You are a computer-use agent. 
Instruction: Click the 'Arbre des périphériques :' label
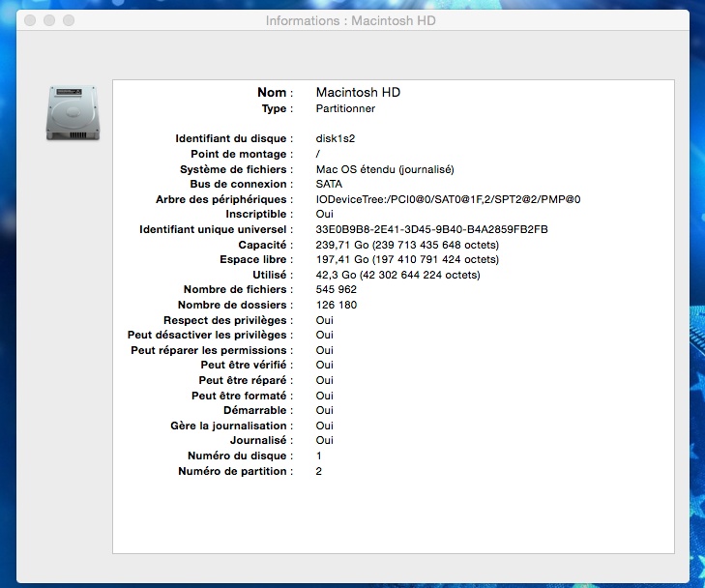pyautogui.click(x=224, y=199)
